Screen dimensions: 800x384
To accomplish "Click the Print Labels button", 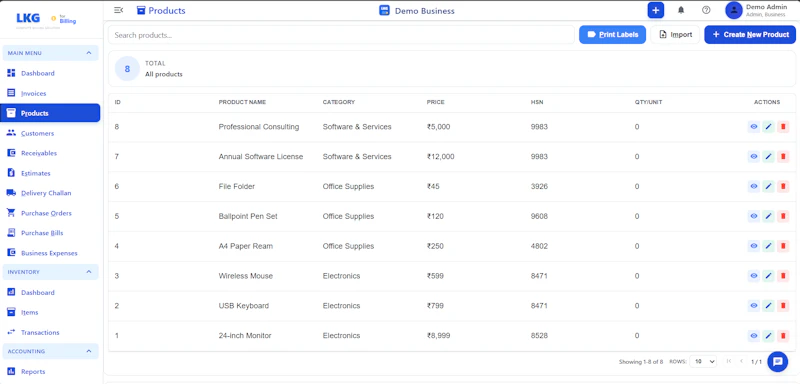I will [x=612, y=35].
